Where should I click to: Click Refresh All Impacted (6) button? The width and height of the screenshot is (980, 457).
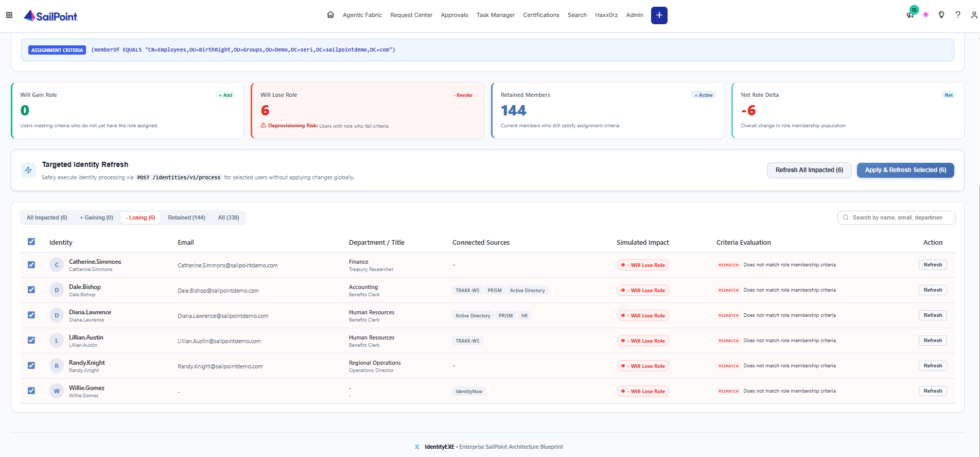809,170
